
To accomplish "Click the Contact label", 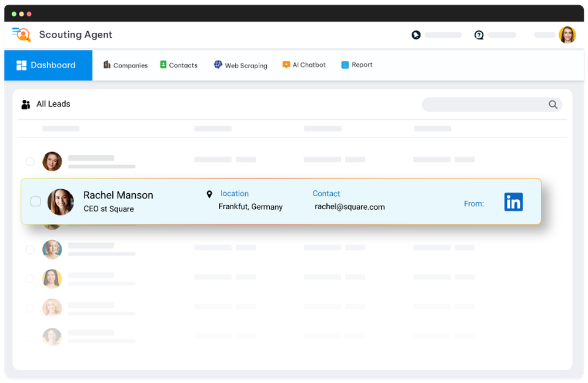I will coord(326,194).
